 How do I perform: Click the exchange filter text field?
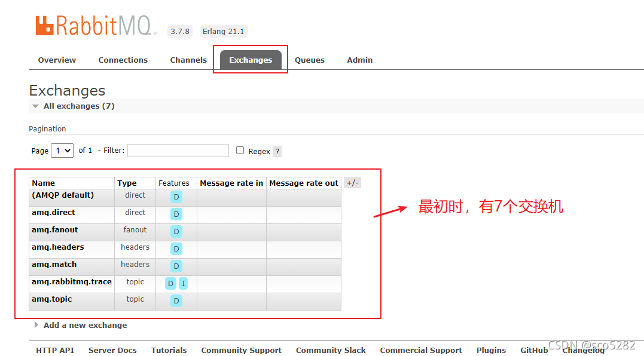click(x=178, y=151)
